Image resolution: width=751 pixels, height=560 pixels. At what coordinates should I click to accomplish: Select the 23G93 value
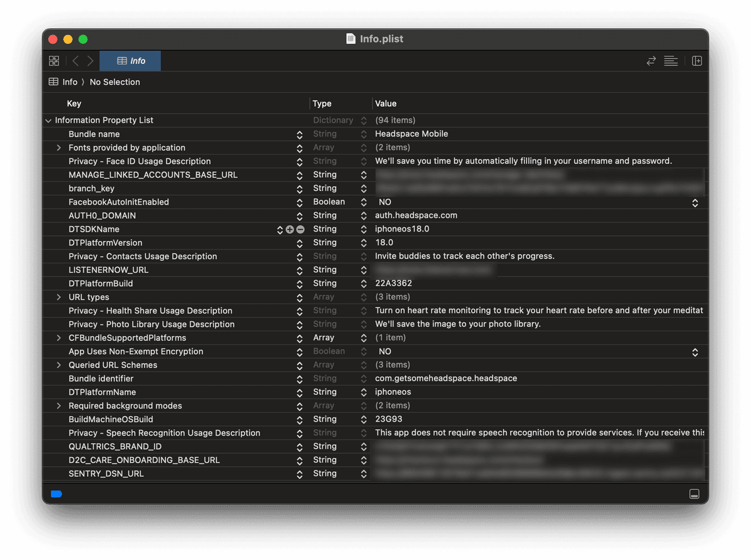click(x=389, y=419)
